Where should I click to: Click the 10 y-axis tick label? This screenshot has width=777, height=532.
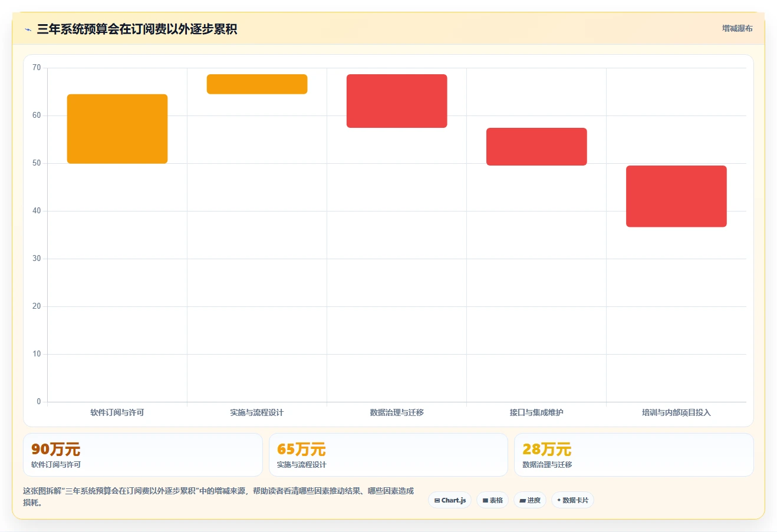[x=37, y=354]
